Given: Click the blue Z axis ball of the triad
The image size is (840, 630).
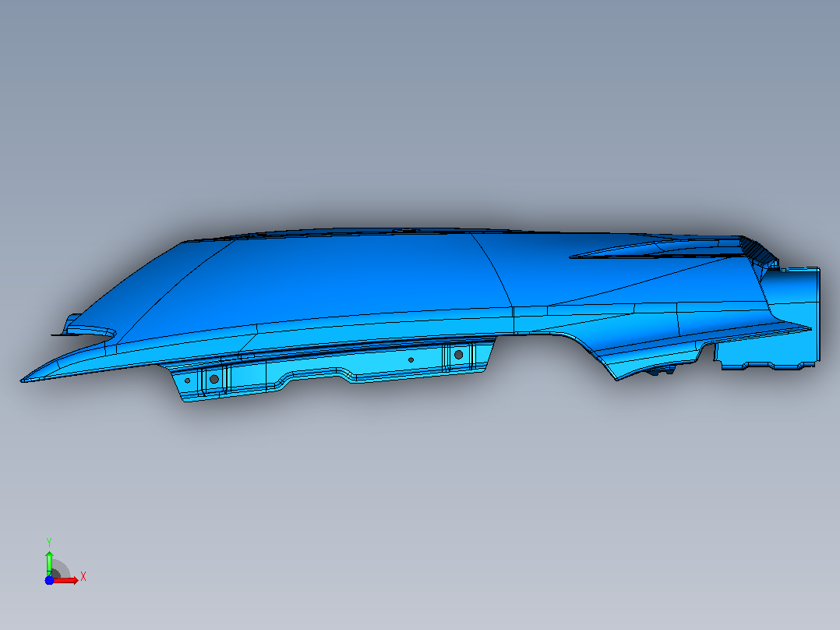Looking at the screenshot, I should click(49, 580).
